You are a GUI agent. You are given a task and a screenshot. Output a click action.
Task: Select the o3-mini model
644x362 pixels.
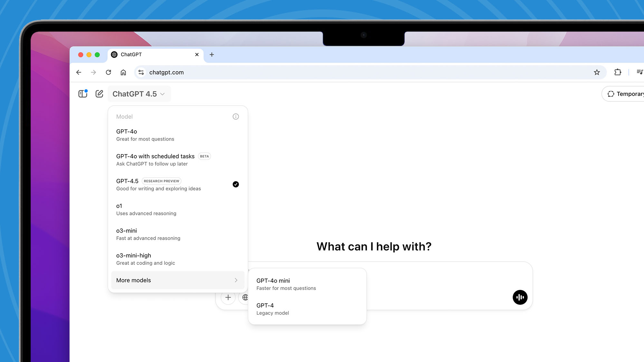point(178,234)
